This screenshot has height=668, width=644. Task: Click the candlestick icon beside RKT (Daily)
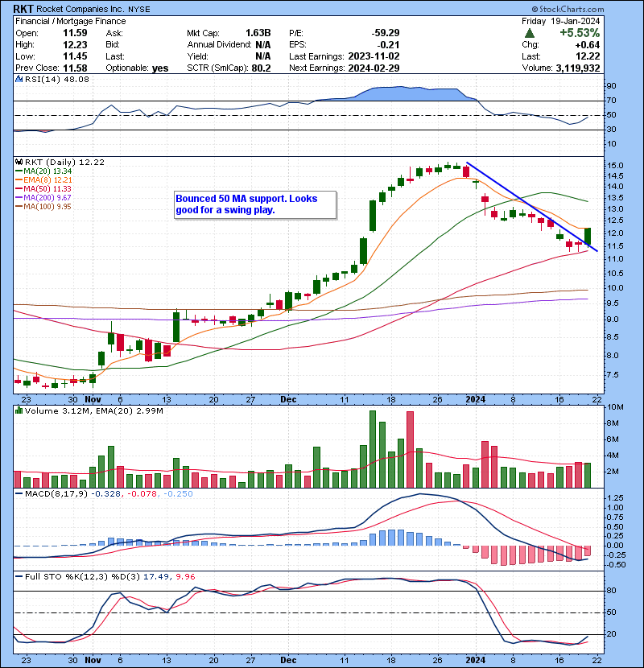click(19, 163)
